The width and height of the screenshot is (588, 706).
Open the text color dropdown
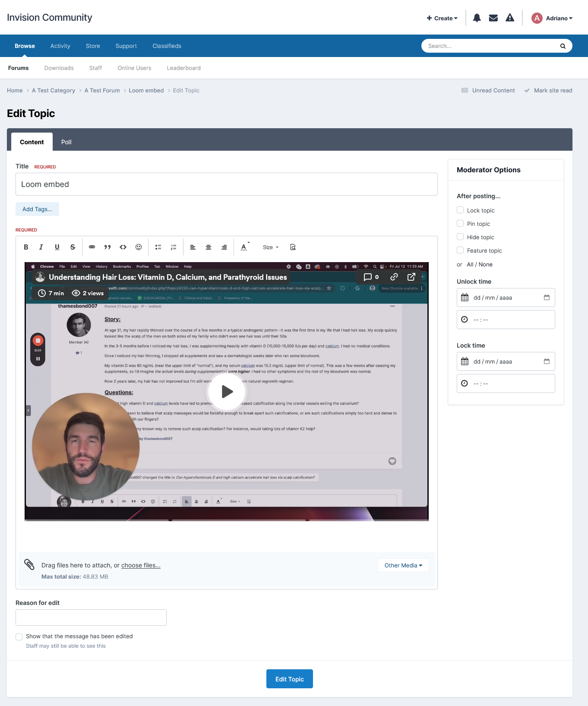[x=245, y=247]
